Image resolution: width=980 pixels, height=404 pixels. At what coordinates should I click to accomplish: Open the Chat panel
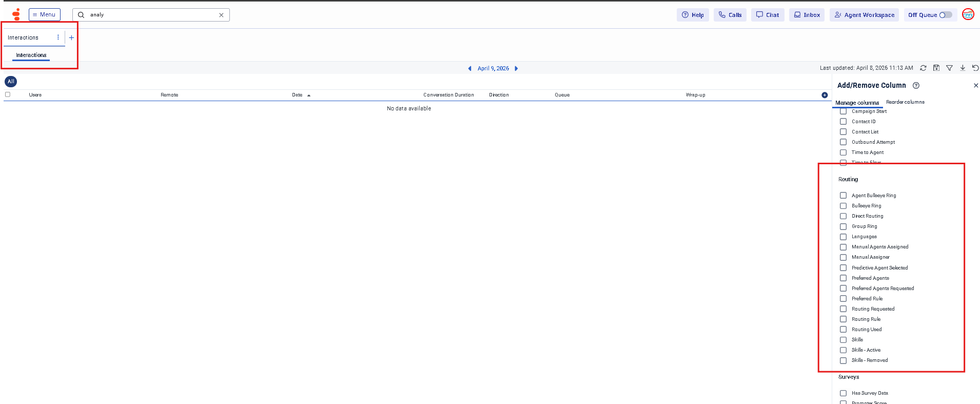768,15
